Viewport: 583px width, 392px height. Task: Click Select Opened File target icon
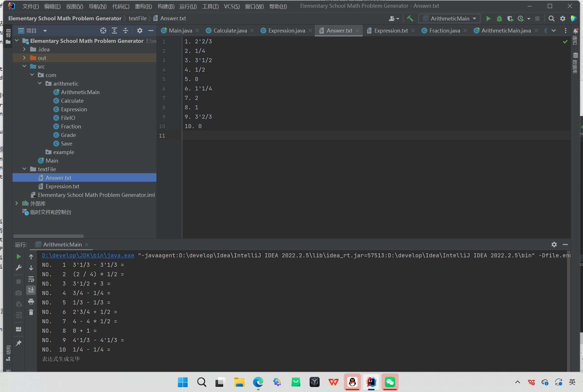[x=103, y=31]
